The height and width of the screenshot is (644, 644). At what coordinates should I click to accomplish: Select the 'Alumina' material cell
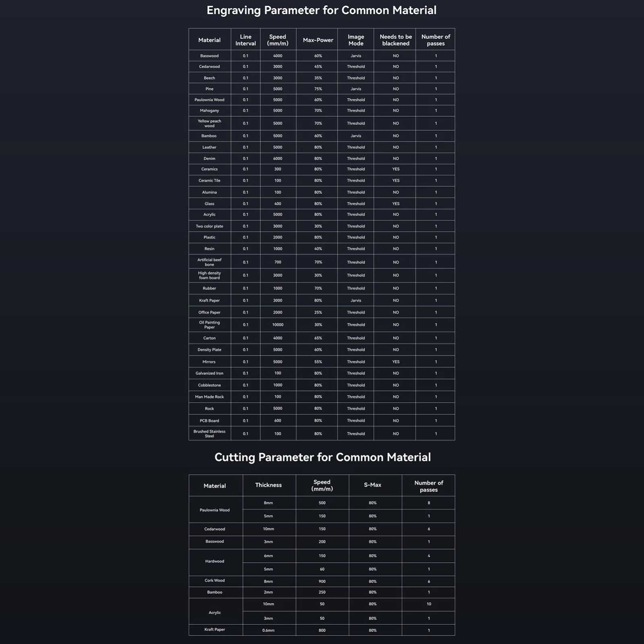tap(209, 192)
